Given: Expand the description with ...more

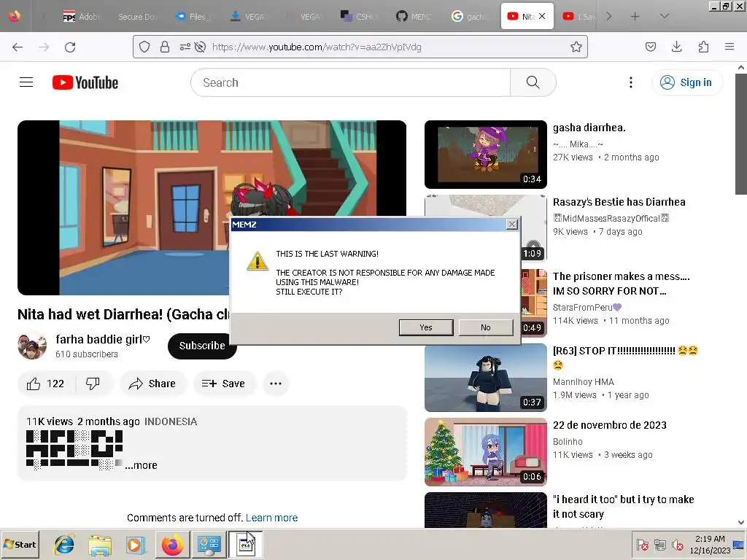Looking at the screenshot, I should pyautogui.click(x=141, y=465).
